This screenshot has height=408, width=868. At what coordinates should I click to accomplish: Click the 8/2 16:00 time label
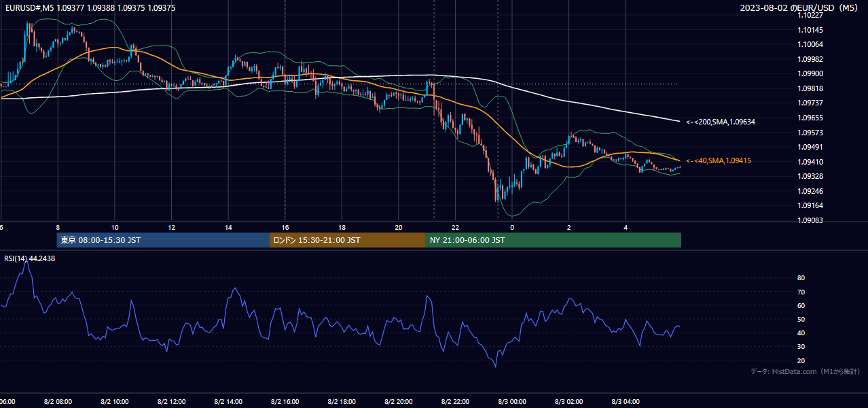[x=285, y=402]
